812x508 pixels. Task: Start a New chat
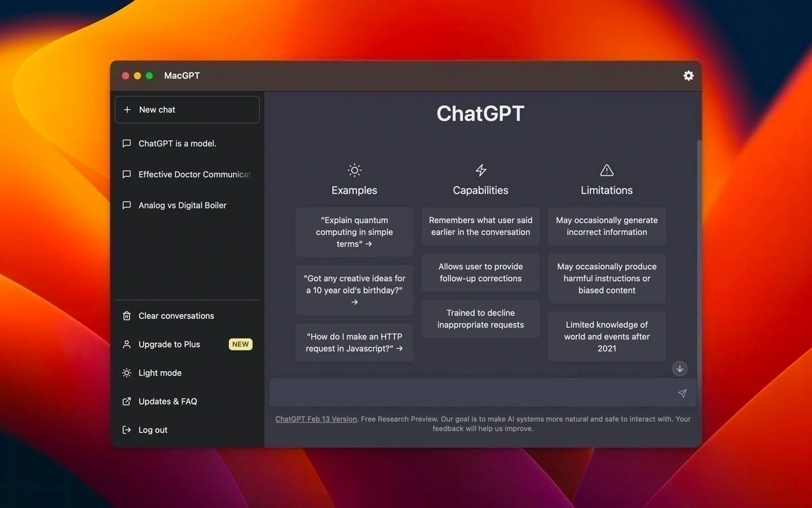[187, 110]
